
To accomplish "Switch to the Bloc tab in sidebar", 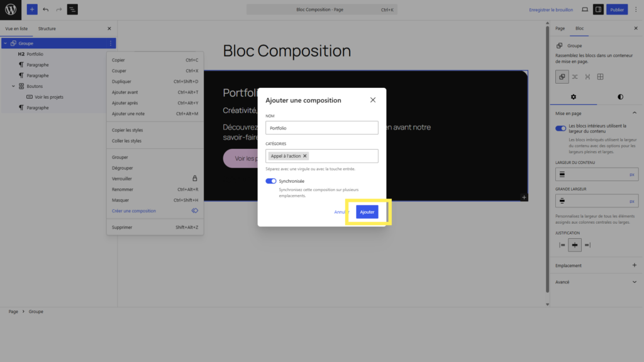I will point(579,28).
